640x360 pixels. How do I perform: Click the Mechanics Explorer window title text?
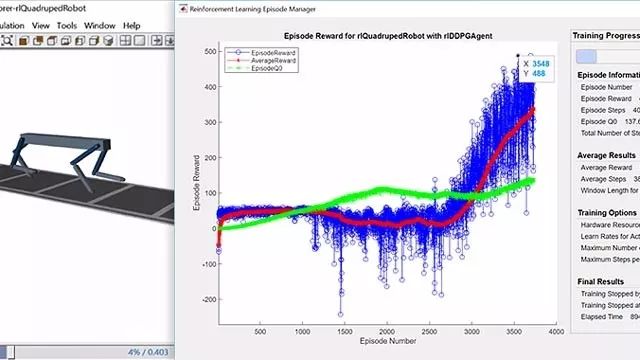(x=43, y=8)
